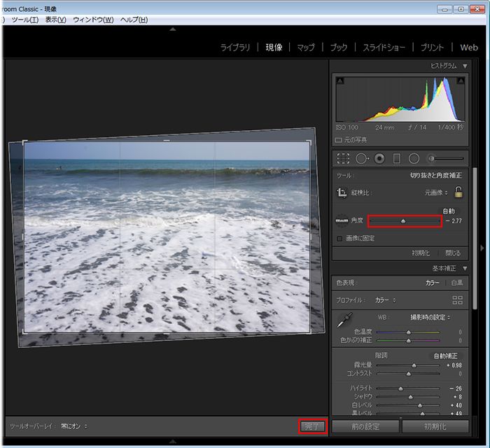Select the Spot Removal tool
Viewport: 490px width, 448px height.
click(x=362, y=158)
